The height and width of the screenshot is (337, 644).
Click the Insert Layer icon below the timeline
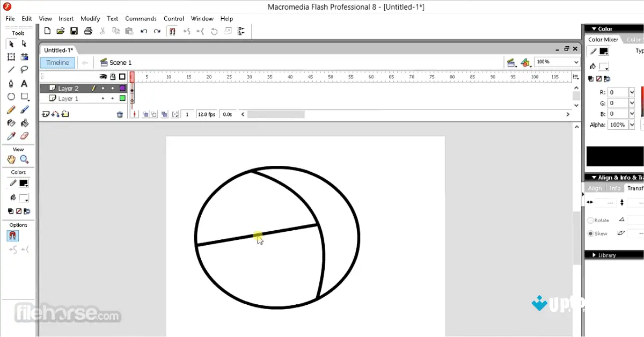point(45,114)
